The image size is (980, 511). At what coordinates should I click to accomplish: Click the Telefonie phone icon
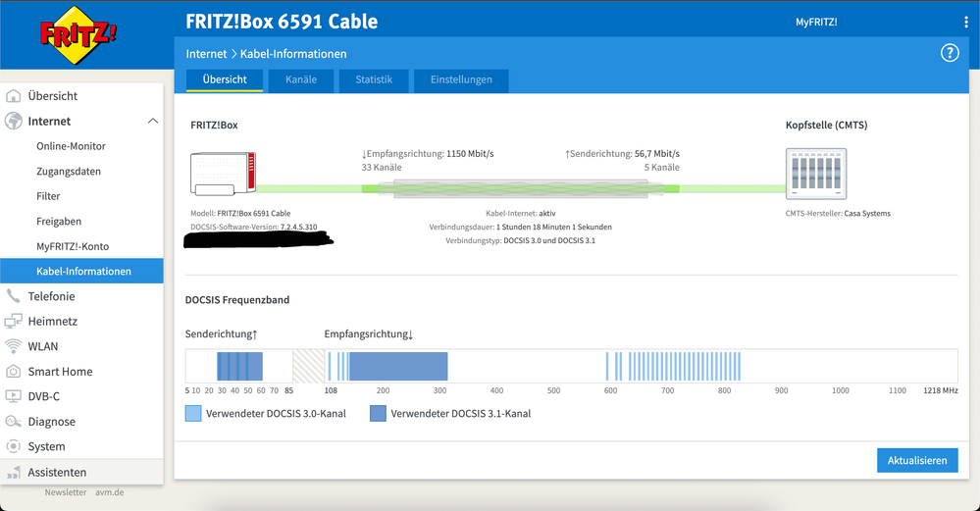click(x=13, y=296)
